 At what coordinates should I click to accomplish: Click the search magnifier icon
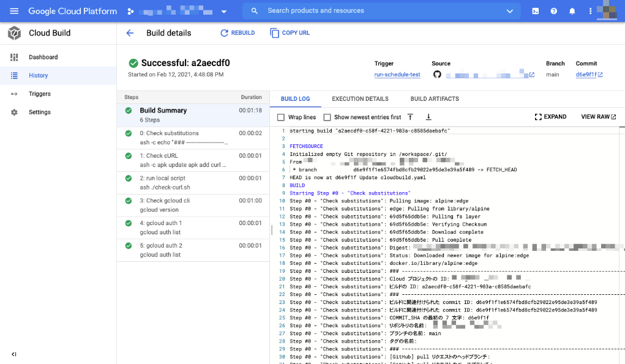coord(254,11)
